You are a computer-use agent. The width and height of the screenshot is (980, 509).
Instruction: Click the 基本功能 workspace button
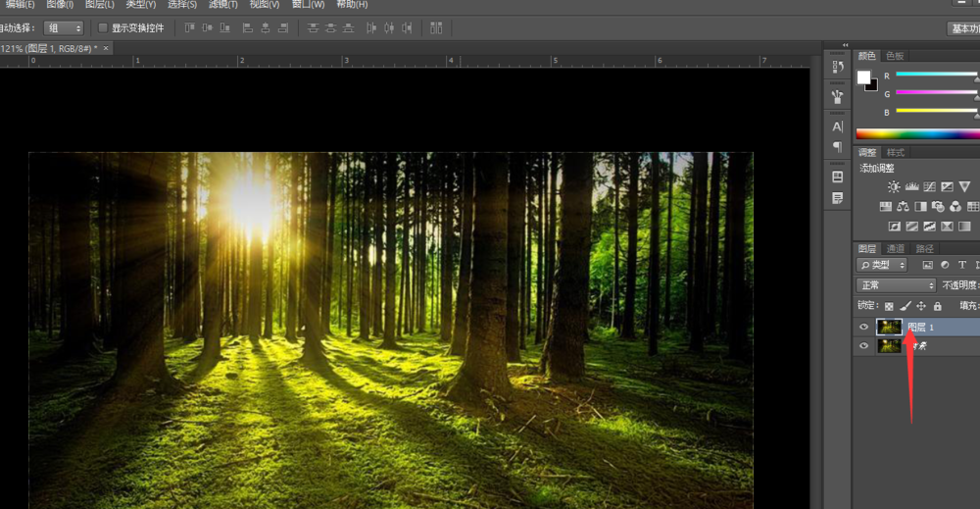coord(965,28)
